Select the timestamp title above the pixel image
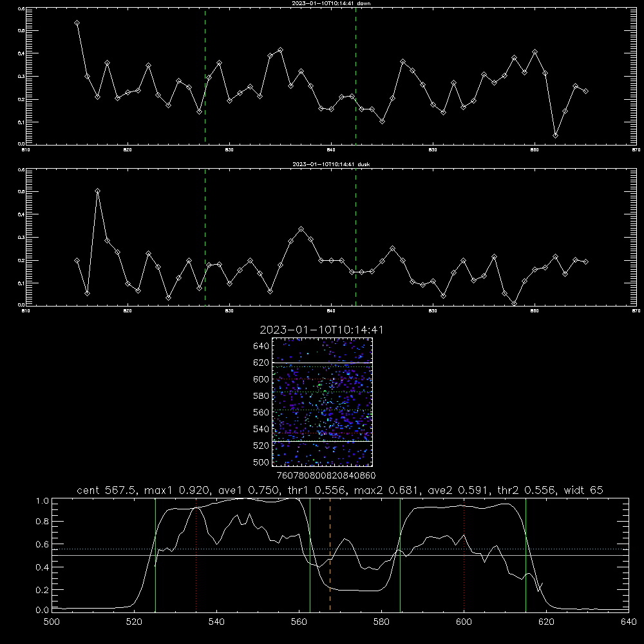This screenshot has width=644, height=644. tap(321, 330)
